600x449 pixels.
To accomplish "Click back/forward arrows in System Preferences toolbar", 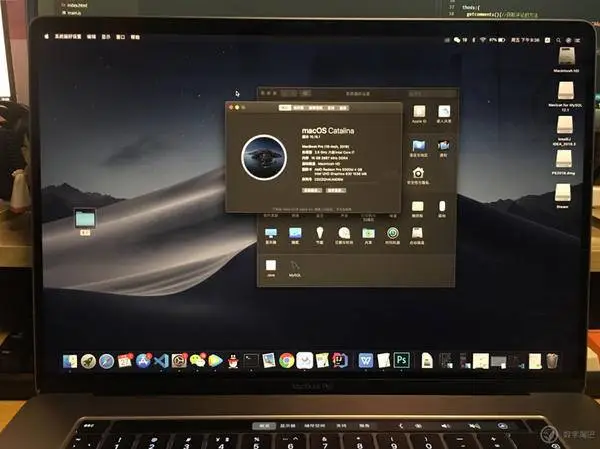I will tap(289, 93).
